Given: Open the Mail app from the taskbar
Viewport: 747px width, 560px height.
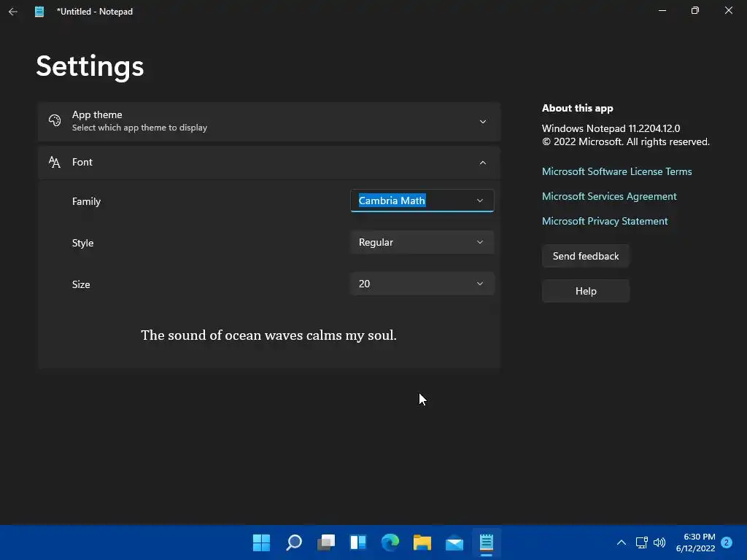Looking at the screenshot, I should click(x=454, y=542).
